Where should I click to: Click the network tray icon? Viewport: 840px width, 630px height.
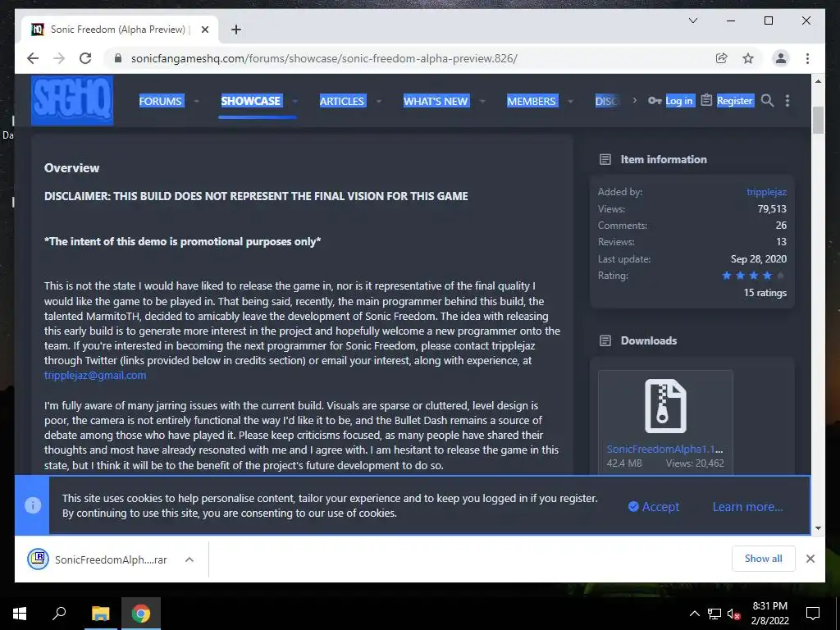click(x=714, y=614)
